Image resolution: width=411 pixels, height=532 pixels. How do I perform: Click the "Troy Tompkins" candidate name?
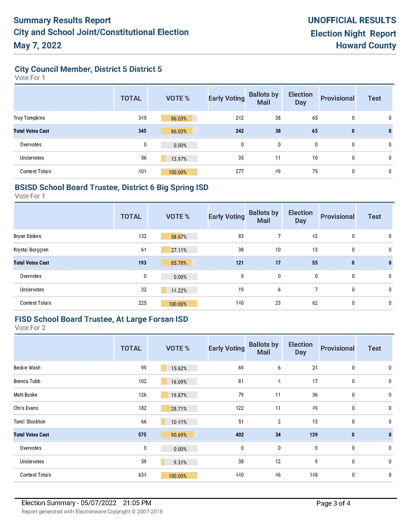pyautogui.click(x=29, y=118)
